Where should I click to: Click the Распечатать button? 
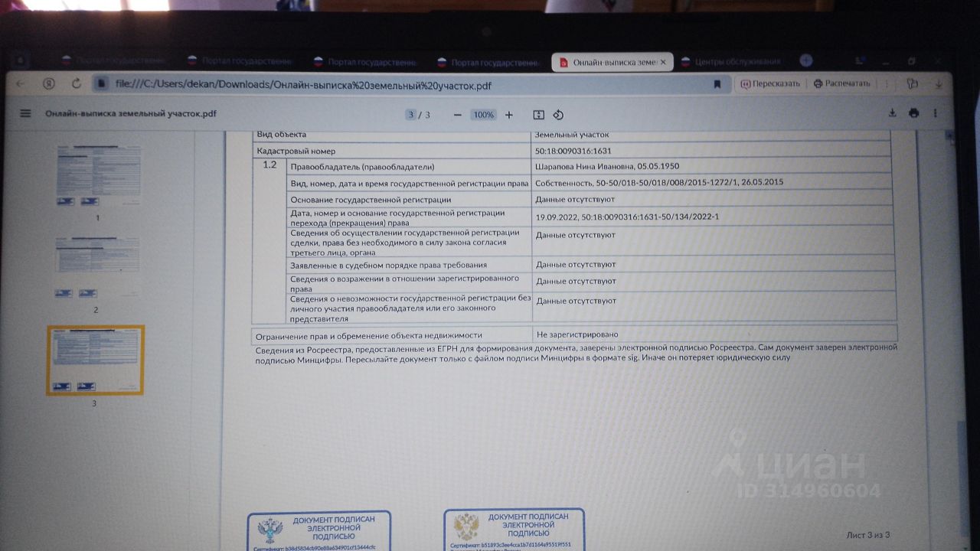click(x=841, y=84)
